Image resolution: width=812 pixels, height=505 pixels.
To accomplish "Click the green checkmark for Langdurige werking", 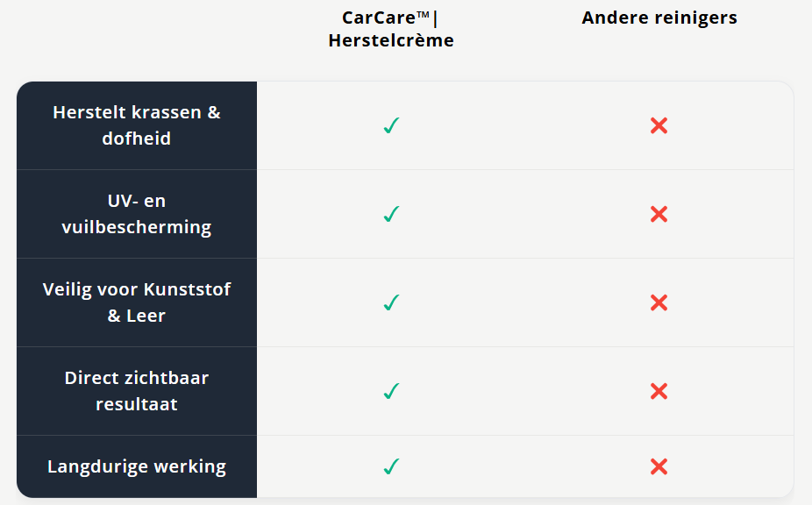I will coord(391,466).
